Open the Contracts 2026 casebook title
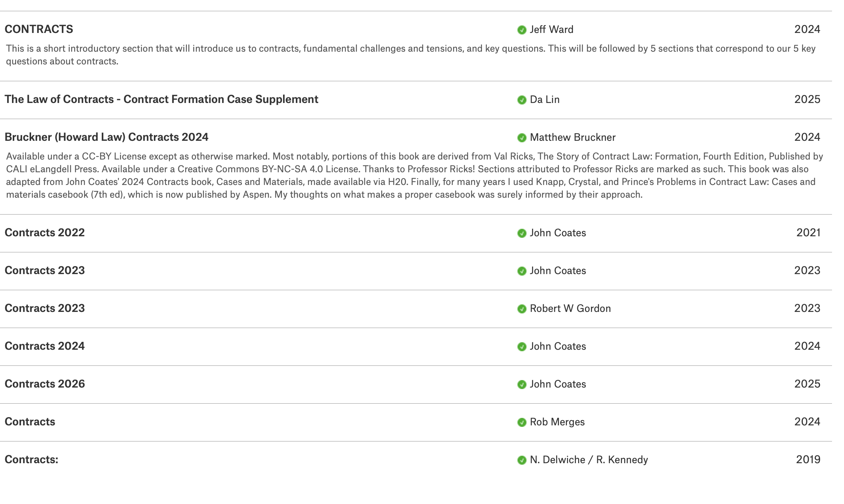Screen dimensions: 844x504 point(45,384)
